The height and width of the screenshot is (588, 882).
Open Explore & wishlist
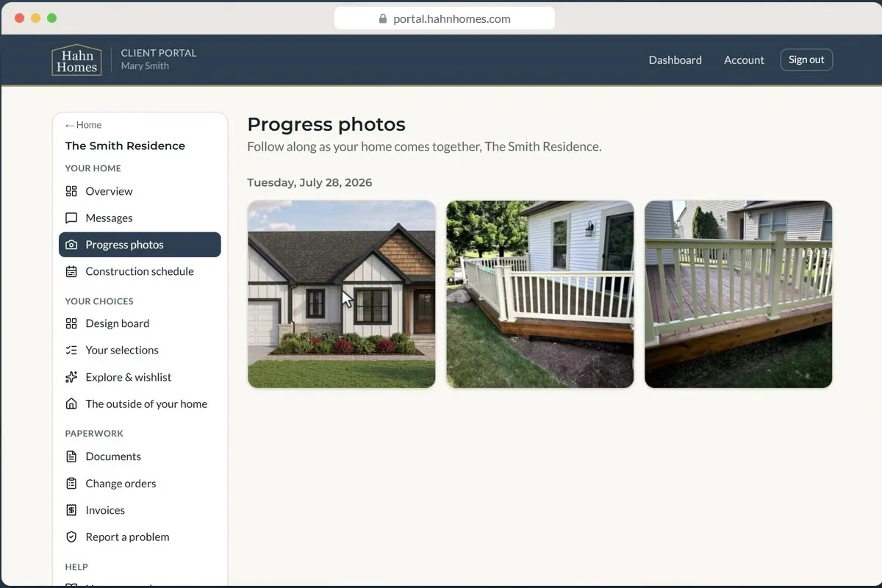click(x=140, y=377)
